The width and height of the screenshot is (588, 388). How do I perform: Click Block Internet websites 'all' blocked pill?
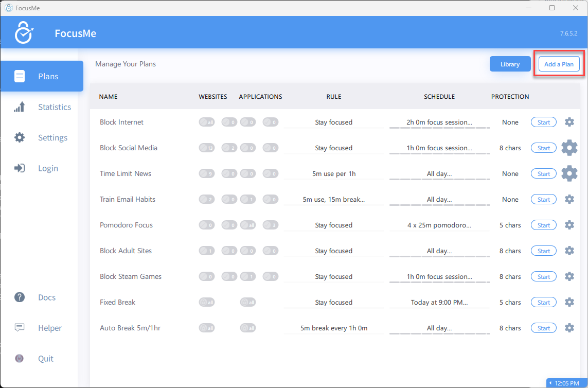207,122
